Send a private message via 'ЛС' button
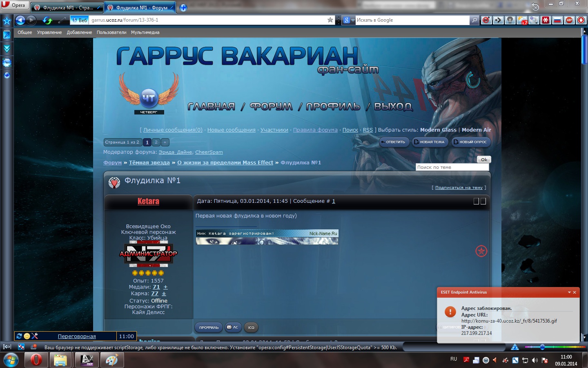Screen dimensions: 588x368 pos(233,328)
